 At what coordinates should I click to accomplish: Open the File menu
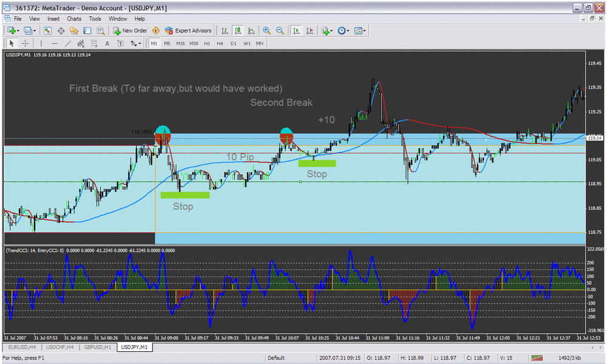coord(18,19)
